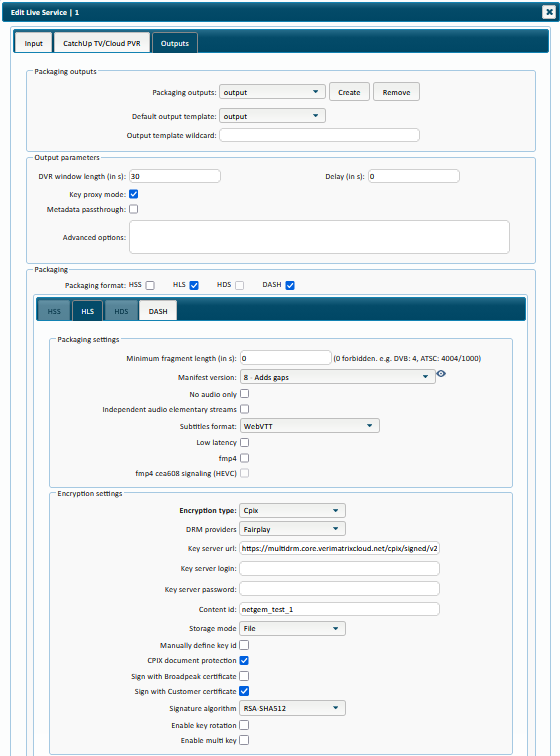Close the Edit Live Service dialog
This screenshot has height=756, width=560.
tap(549, 12)
